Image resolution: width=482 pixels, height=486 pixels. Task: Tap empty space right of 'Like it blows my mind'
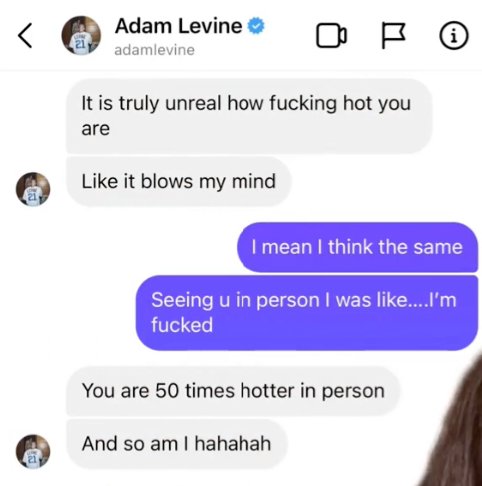click(x=383, y=182)
